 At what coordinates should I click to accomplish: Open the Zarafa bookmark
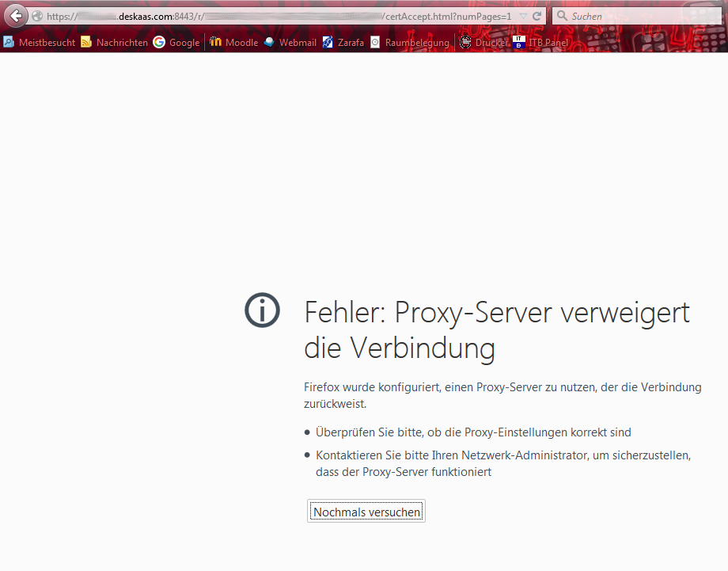click(x=343, y=43)
